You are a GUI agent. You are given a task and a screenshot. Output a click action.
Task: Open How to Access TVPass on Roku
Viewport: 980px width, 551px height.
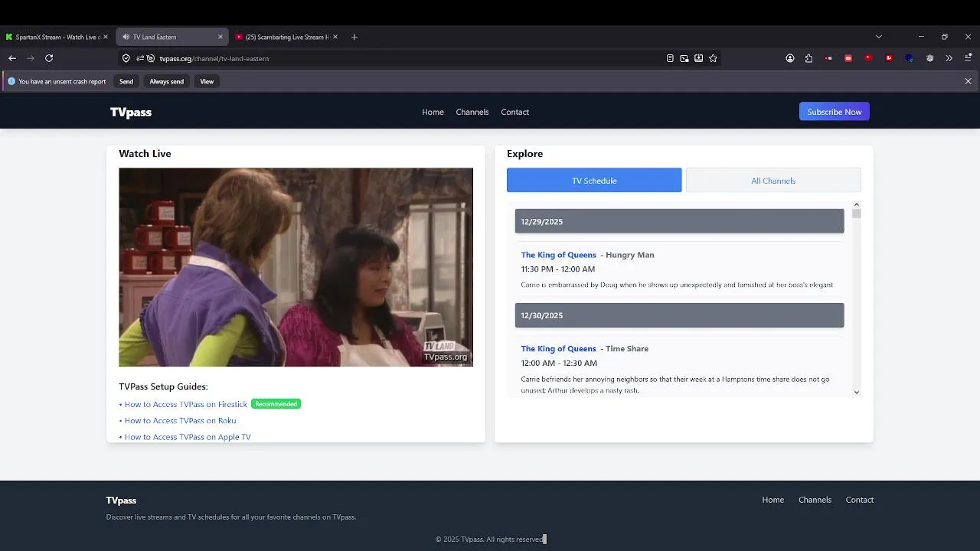(x=180, y=420)
